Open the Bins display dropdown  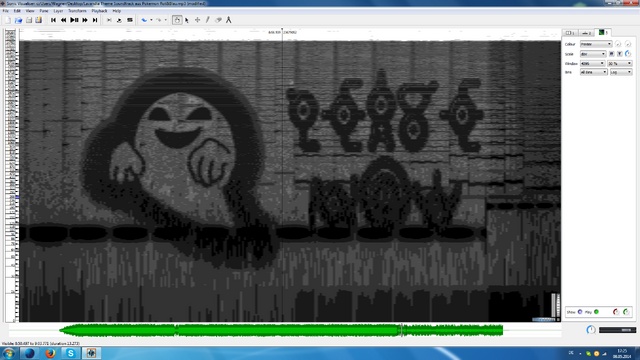point(594,72)
